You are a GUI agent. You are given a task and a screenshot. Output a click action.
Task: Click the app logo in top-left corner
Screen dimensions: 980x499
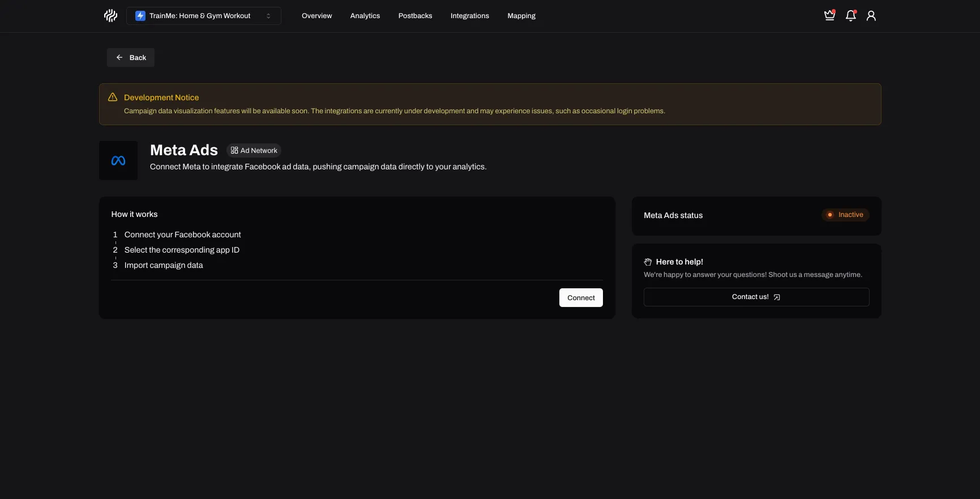110,16
